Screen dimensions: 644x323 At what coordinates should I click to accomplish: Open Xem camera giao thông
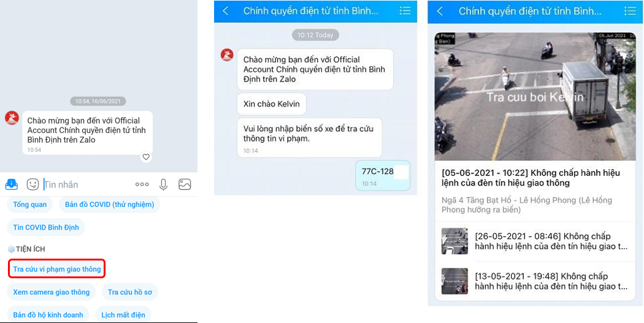52,292
